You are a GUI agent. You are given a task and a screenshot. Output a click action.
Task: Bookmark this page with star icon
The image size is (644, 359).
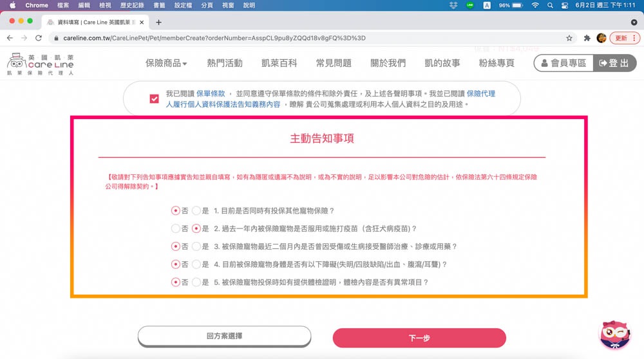(569, 38)
